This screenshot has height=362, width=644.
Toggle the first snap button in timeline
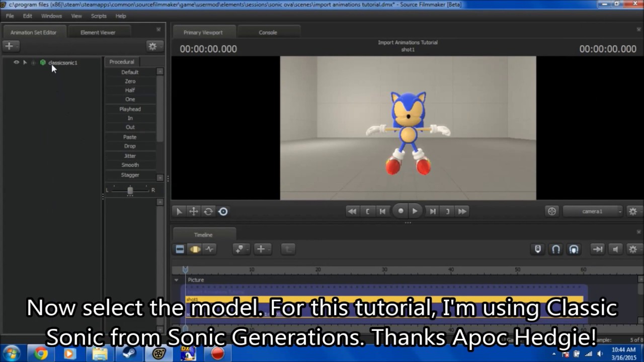click(538, 249)
